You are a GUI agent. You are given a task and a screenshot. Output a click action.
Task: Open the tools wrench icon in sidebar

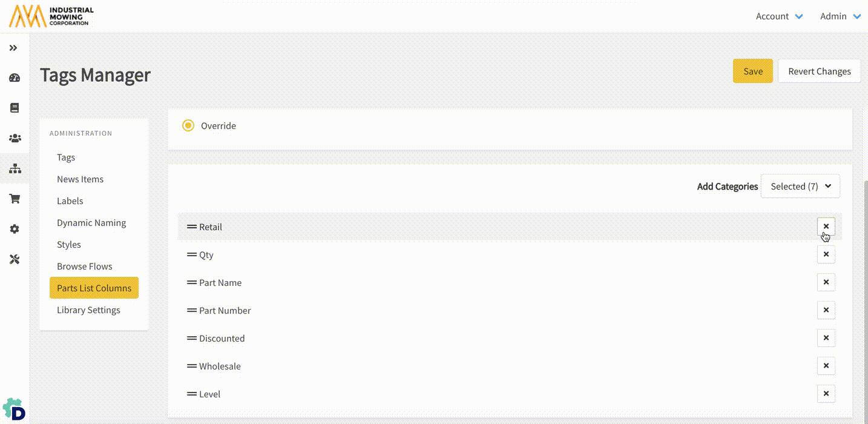pos(15,259)
